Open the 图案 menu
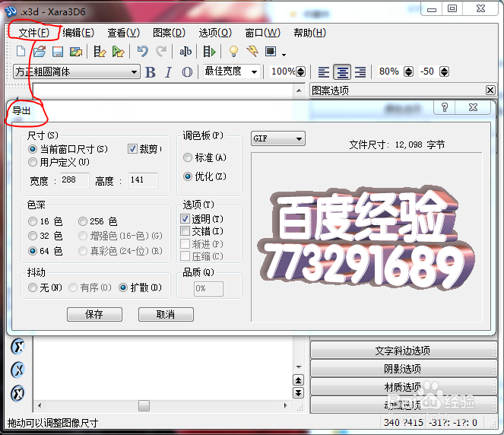The height and width of the screenshot is (435, 504). (x=169, y=33)
